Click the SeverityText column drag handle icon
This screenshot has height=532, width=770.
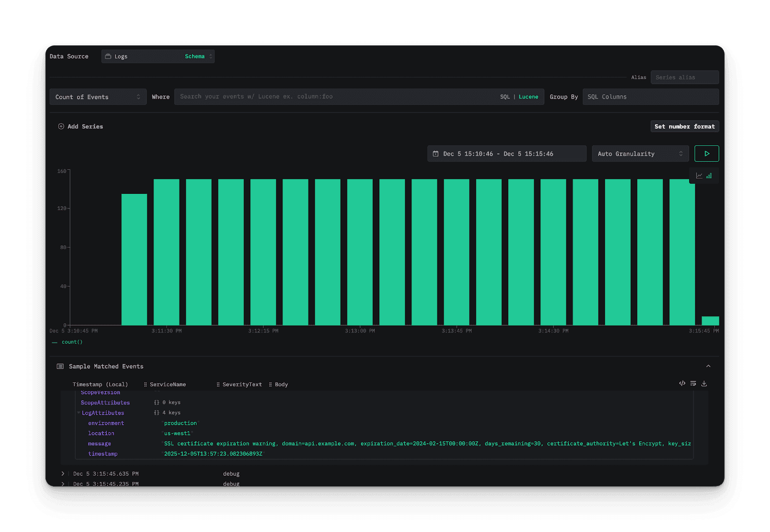218,384
